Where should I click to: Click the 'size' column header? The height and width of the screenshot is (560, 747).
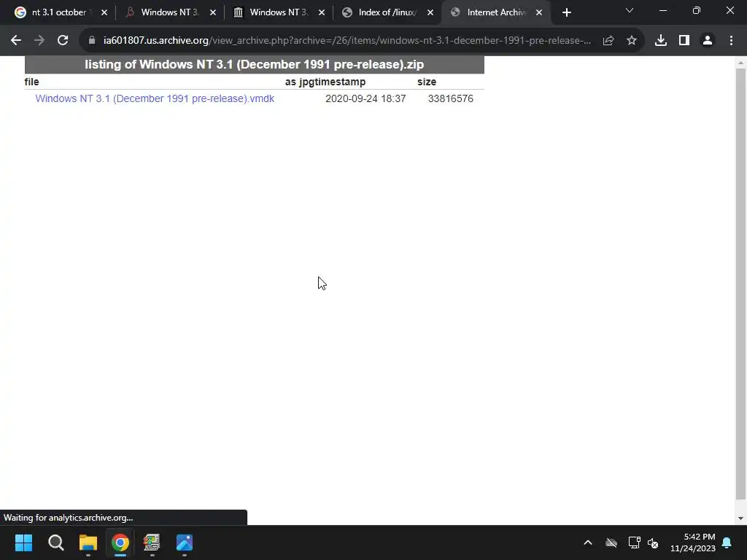tap(426, 82)
